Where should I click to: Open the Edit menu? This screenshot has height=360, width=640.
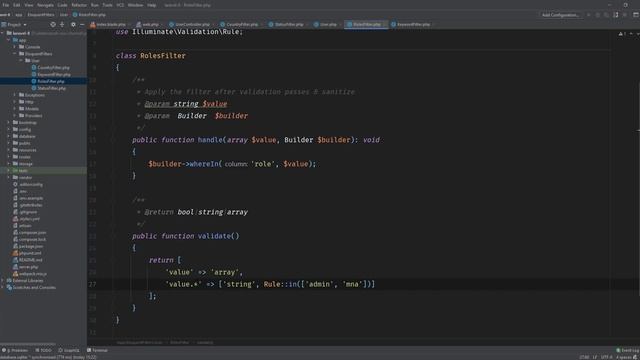[x=17, y=5]
